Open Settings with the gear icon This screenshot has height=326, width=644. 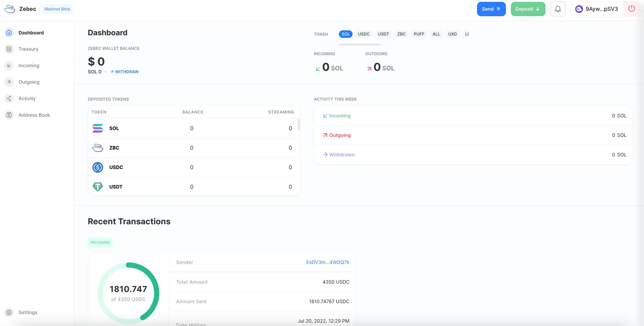coord(9,312)
